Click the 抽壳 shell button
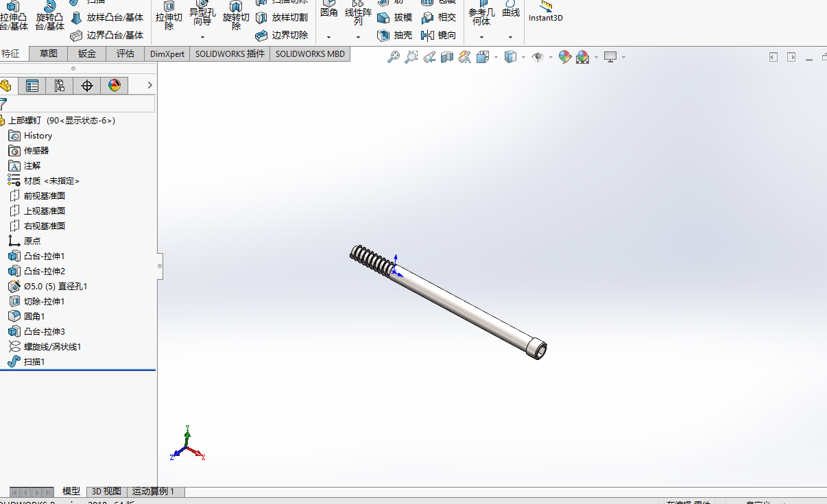 (395, 36)
